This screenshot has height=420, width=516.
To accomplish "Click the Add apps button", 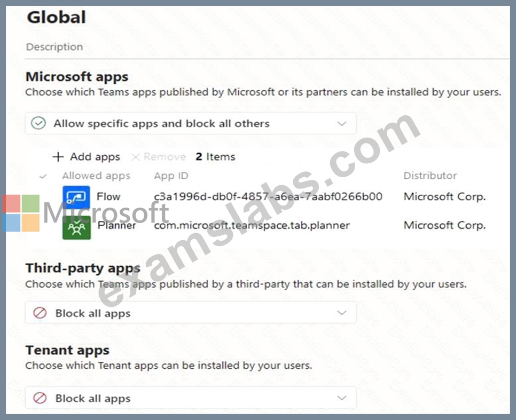I will click(86, 157).
